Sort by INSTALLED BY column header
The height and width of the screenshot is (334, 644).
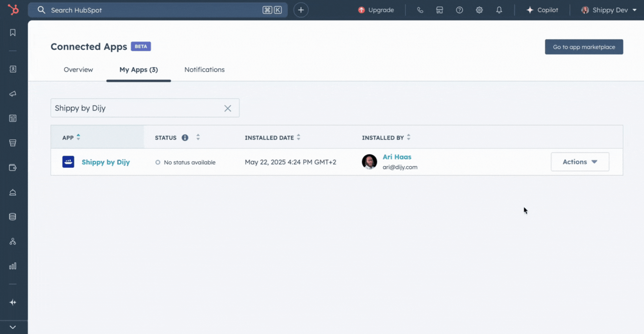(x=386, y=137)
